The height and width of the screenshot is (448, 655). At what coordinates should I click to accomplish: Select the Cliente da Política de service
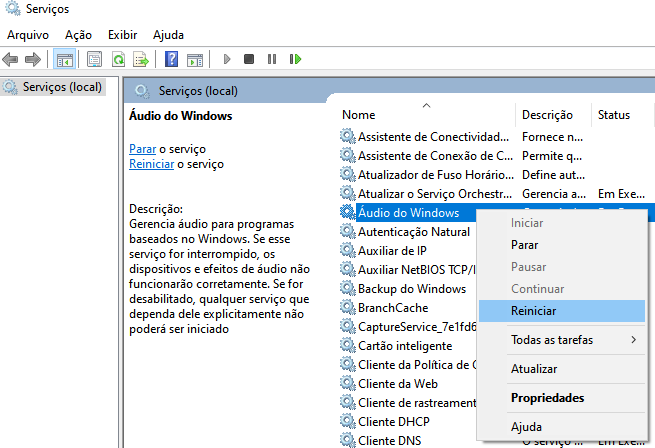click(x=417, y=365)
